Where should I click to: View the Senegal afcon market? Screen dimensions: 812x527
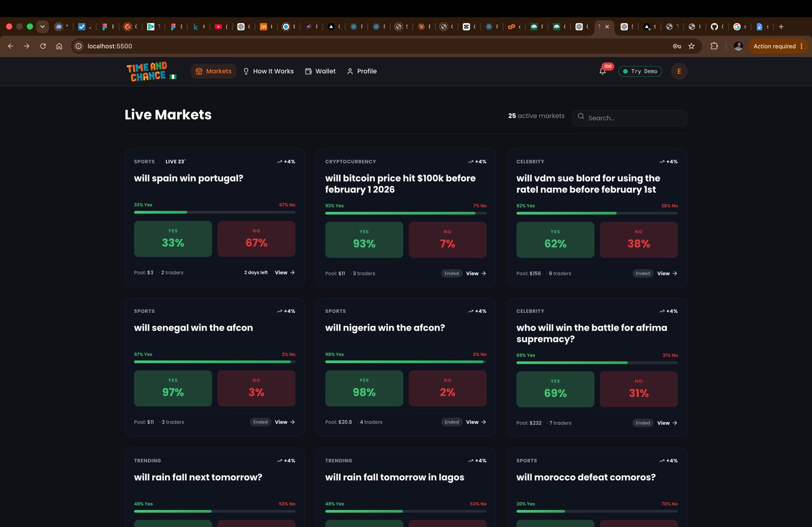[285, 422]
